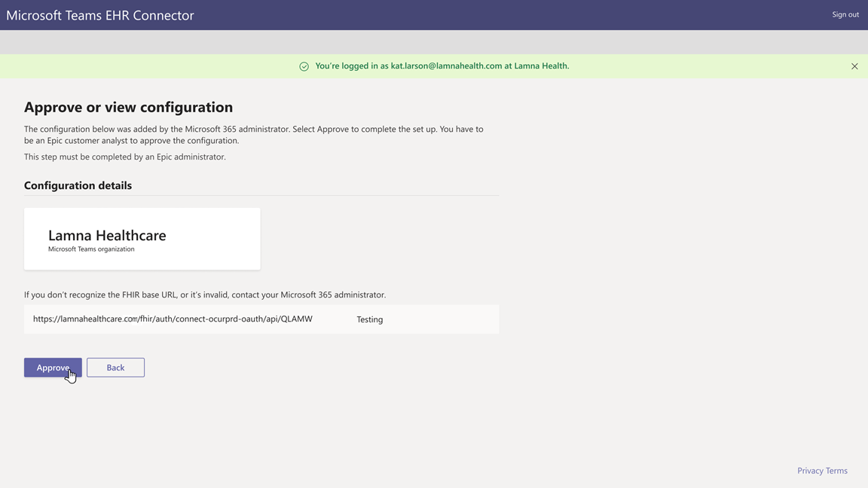Select the Lamna Healthcare organization card
The image size is (868, 488).
coord(142,239)
